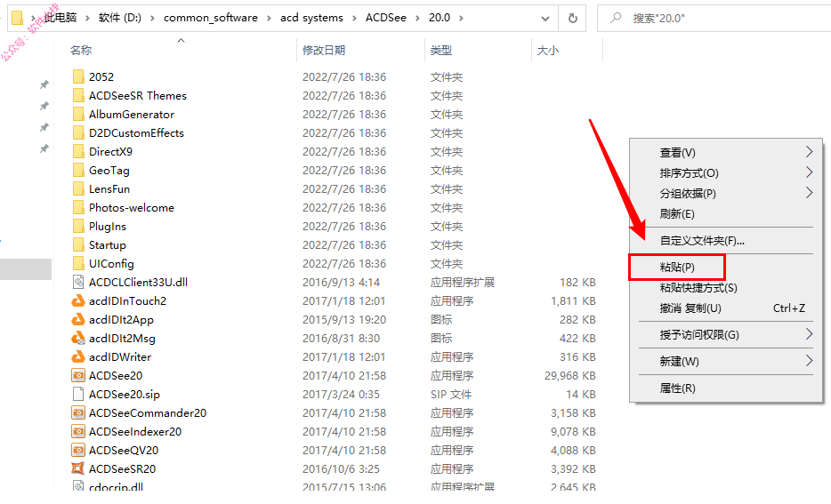
Task: Click the search magnifier icon
Action: point(616,18)
